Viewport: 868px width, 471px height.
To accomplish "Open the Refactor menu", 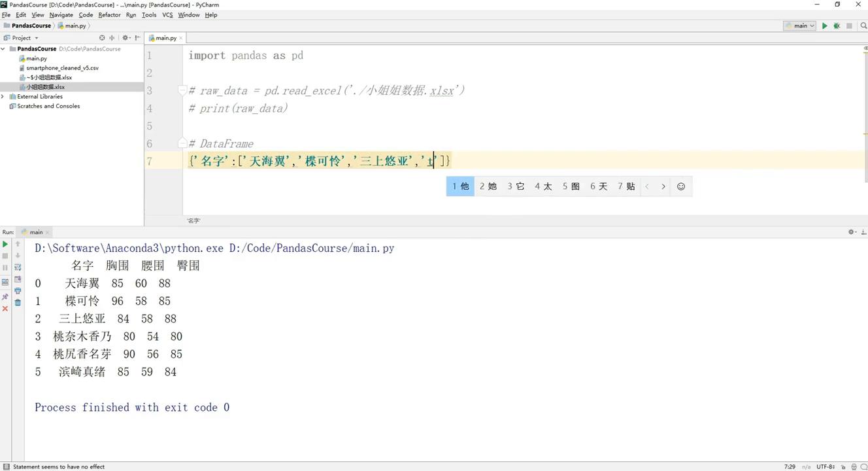I will pos(109,14).
